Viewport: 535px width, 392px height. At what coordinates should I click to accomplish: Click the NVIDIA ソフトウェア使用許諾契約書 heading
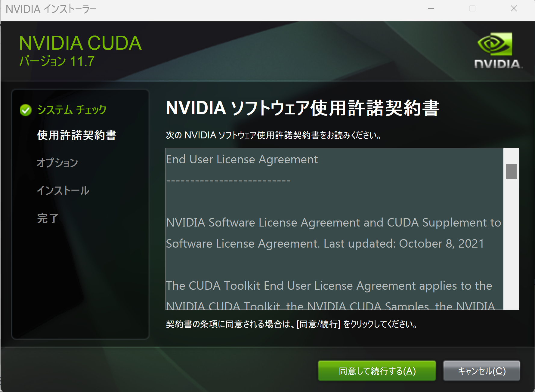coord(302,108)
